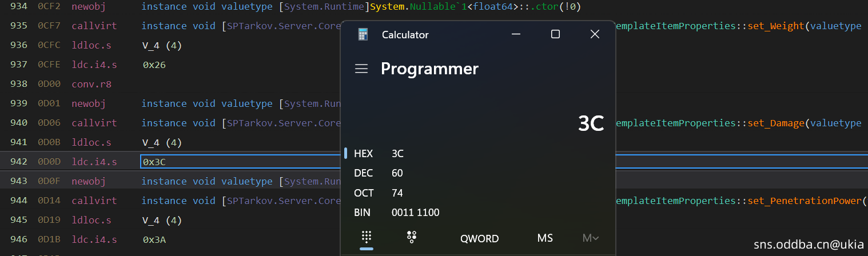Select the BIN number base
Screen dimensions: 868x256
363,213
